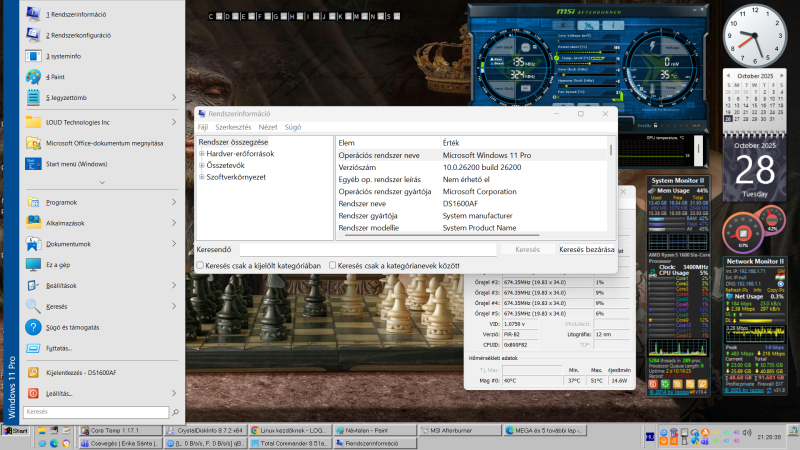Click the green icon at the bottom of System Monitor II
800x450 pixels.
pyautogui.click(x=665, y=384)
